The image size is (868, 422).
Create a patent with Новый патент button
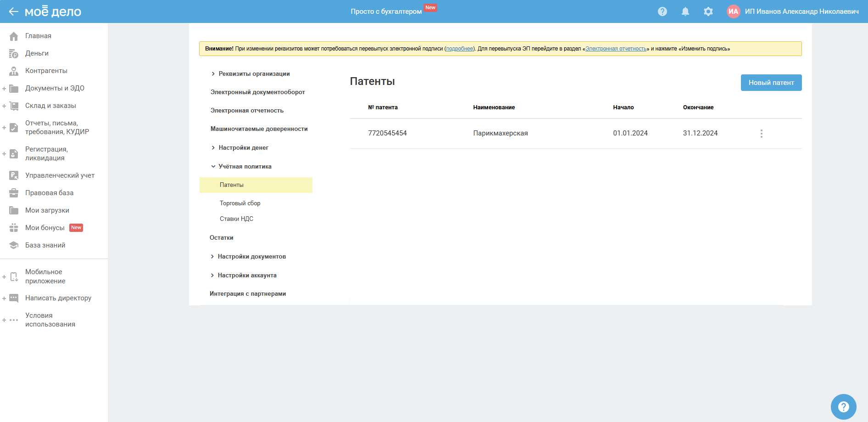(771, 83)
